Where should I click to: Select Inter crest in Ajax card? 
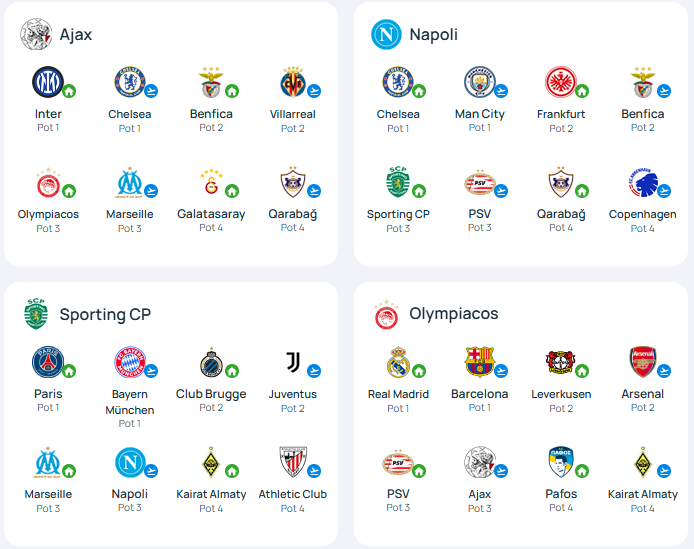pos(48,82)
